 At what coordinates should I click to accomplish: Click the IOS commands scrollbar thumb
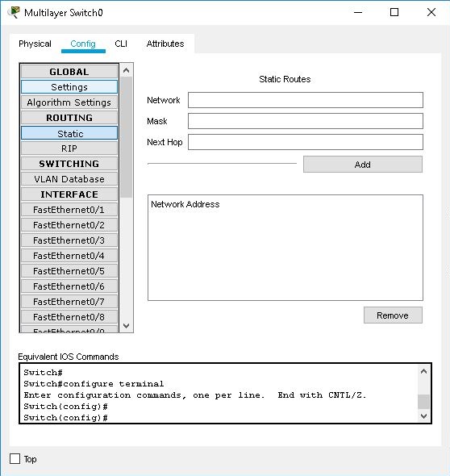point(423,402)
